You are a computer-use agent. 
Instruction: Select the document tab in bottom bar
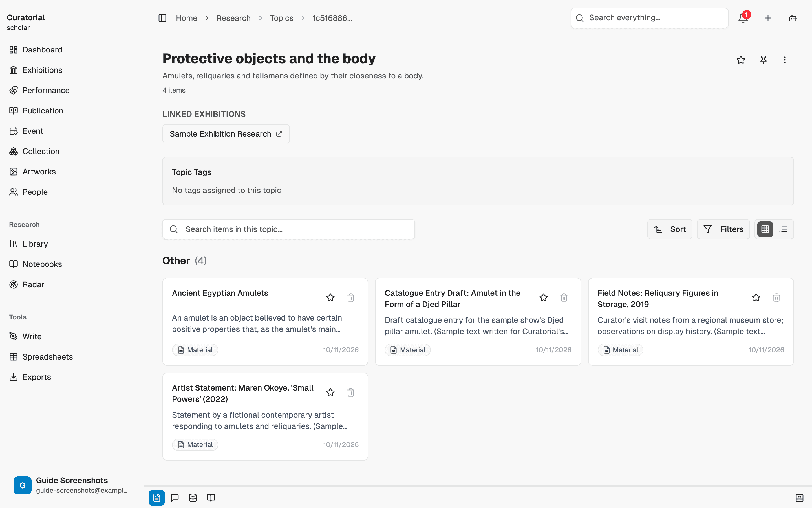[157, 498]
